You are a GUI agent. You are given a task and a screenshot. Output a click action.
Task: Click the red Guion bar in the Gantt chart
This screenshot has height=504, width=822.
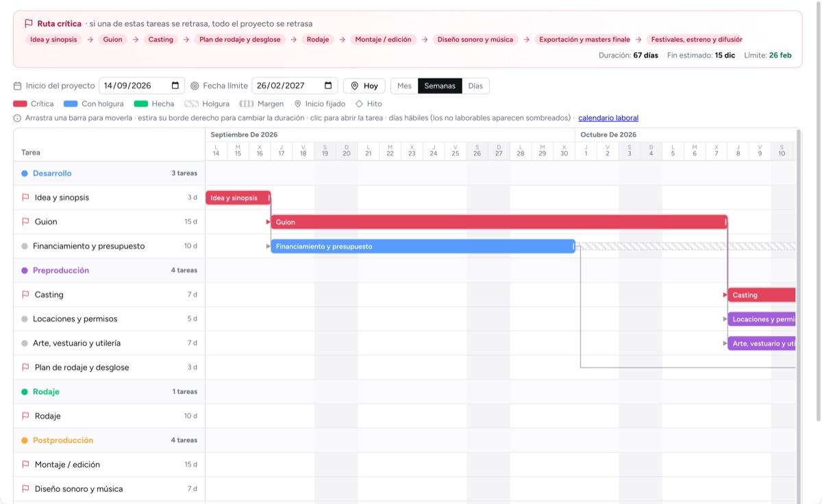pos(499,222)
